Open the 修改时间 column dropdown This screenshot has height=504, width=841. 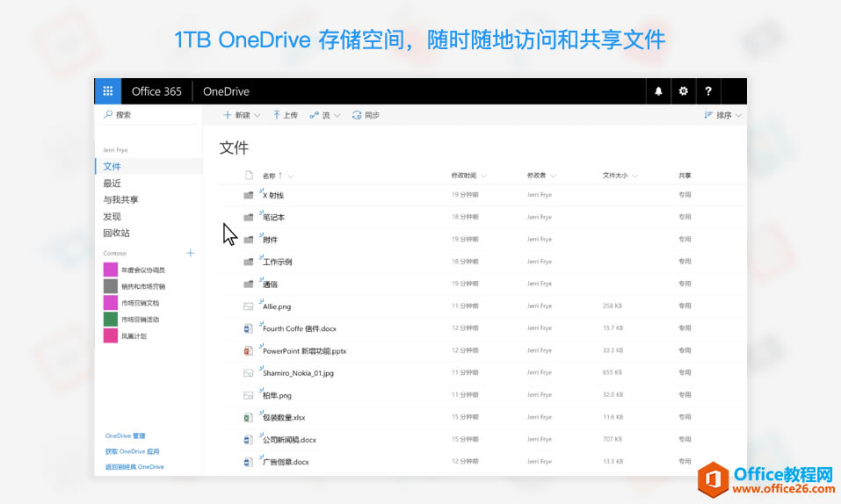[x=484, y=176]
